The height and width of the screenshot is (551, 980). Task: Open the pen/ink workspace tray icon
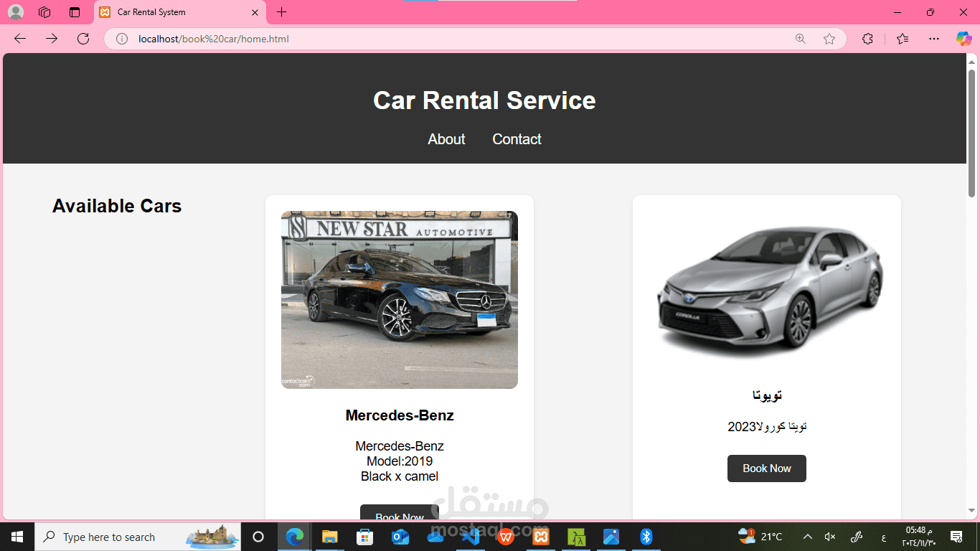(x=856, y=537)
